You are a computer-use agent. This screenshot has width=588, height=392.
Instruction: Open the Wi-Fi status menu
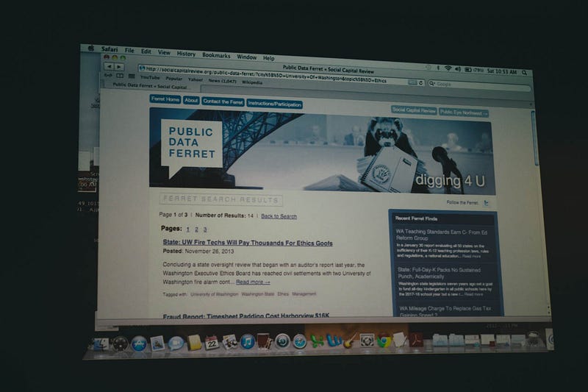pos(448,68)
